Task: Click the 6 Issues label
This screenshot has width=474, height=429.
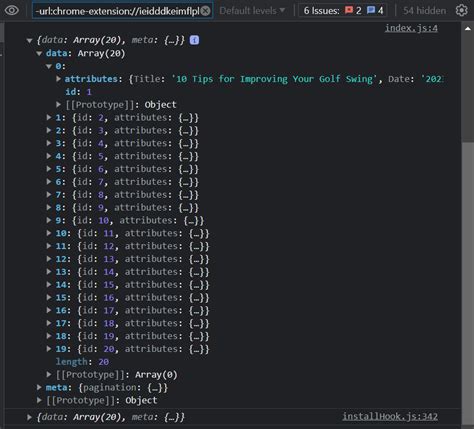Action: [x=321, y=11]
